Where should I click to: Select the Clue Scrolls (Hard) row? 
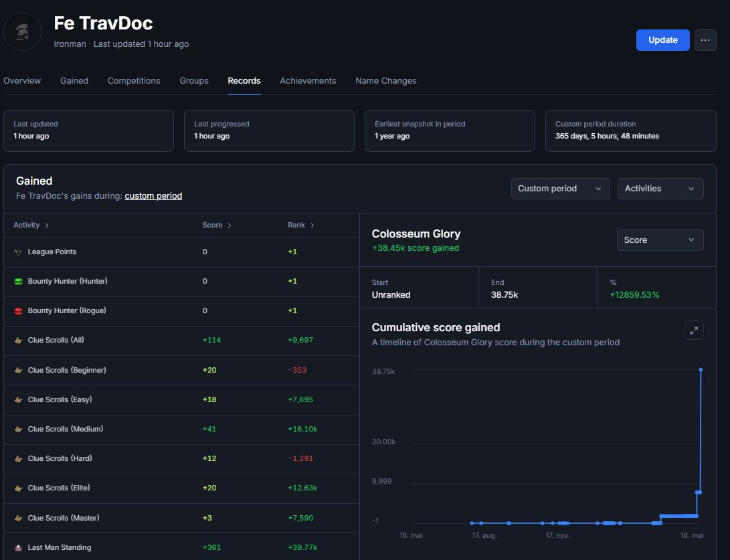181,459
